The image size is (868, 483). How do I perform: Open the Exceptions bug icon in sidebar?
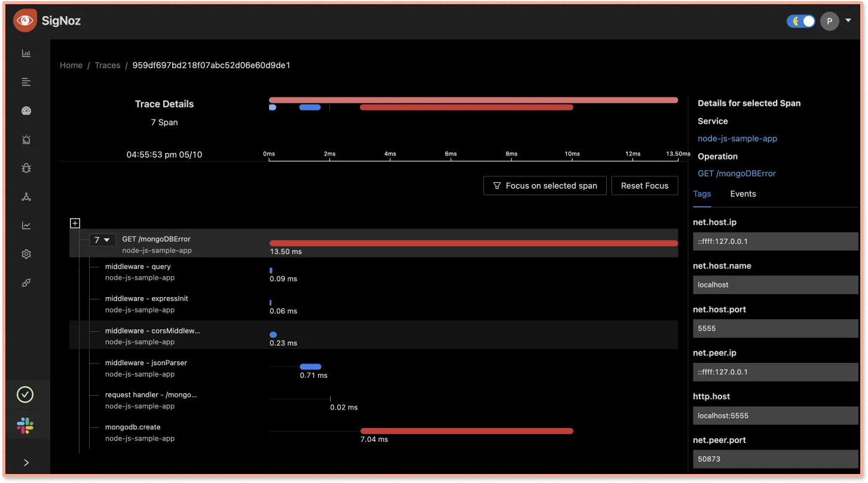click(26, 168)
